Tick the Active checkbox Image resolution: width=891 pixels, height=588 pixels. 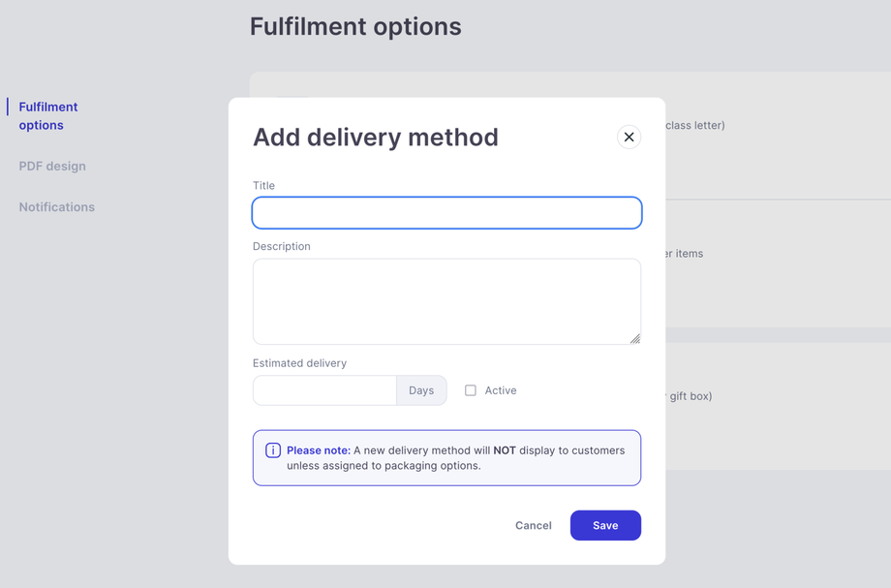pyautogui.click(x=471, y=390)
